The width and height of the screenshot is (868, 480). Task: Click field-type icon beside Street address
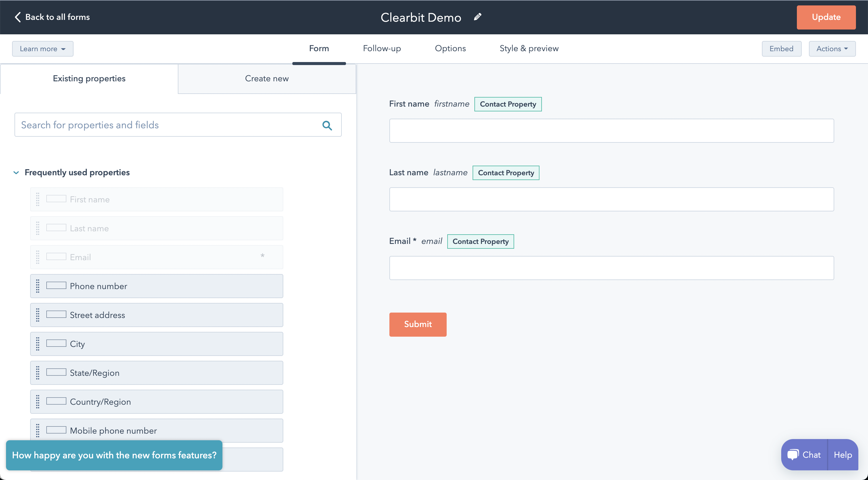[56, 314]
